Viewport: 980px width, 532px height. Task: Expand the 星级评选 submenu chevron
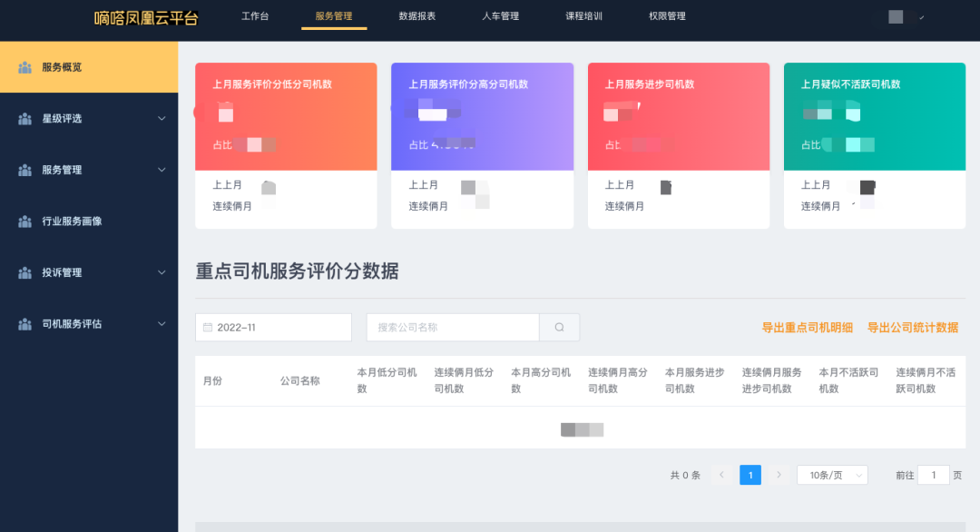click(162, 119)
